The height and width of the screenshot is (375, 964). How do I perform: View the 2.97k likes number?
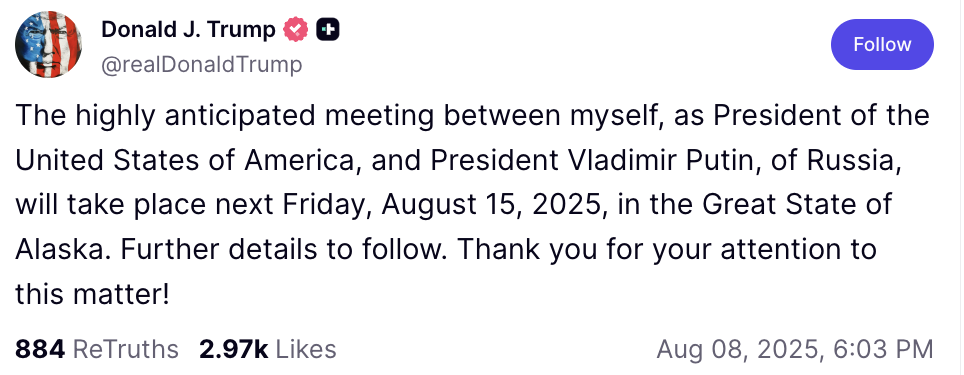coord(234,349)
